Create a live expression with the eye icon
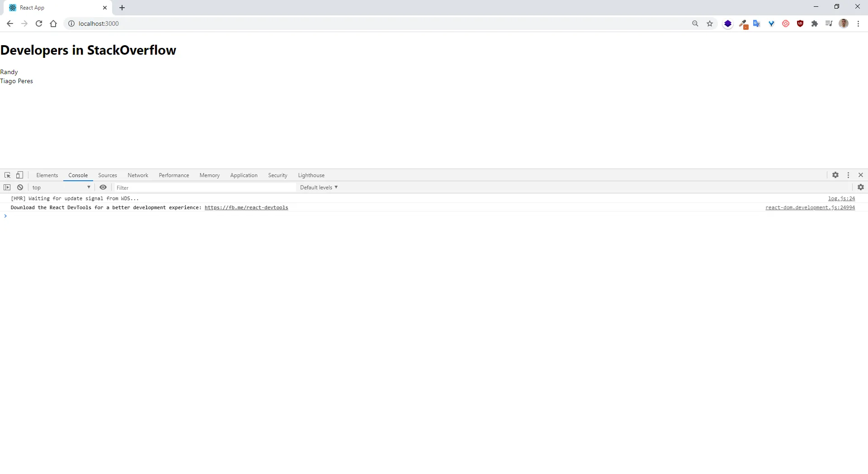Viewport: 868px width, 474px height. 103,187
